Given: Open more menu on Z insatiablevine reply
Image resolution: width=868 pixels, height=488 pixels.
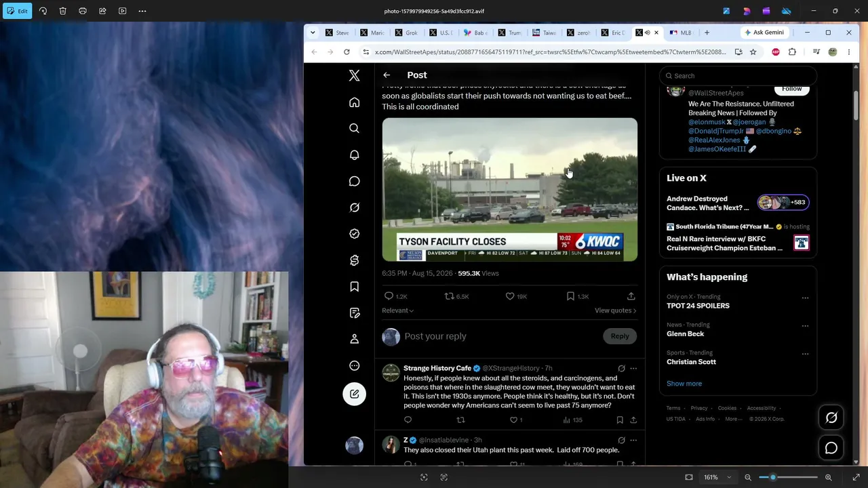Looking at the screenshot, I should (633, 441).
